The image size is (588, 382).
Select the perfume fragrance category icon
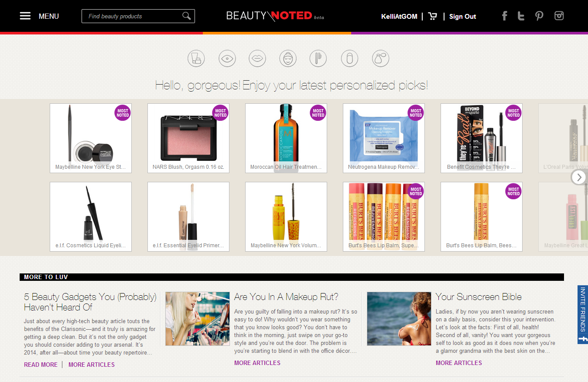[x=380, y=58]
